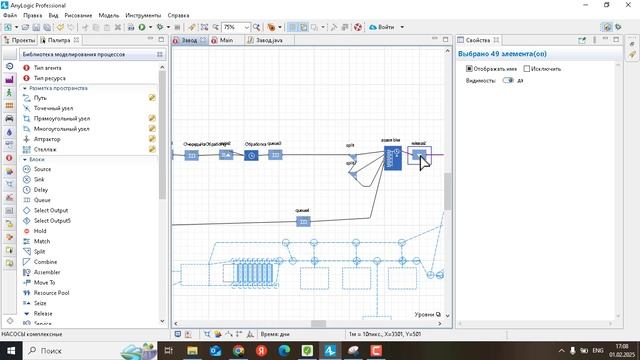The image size is (640, 360).
Task: Click pencil icon next to Аттрактор
Action: pos(152,139)
